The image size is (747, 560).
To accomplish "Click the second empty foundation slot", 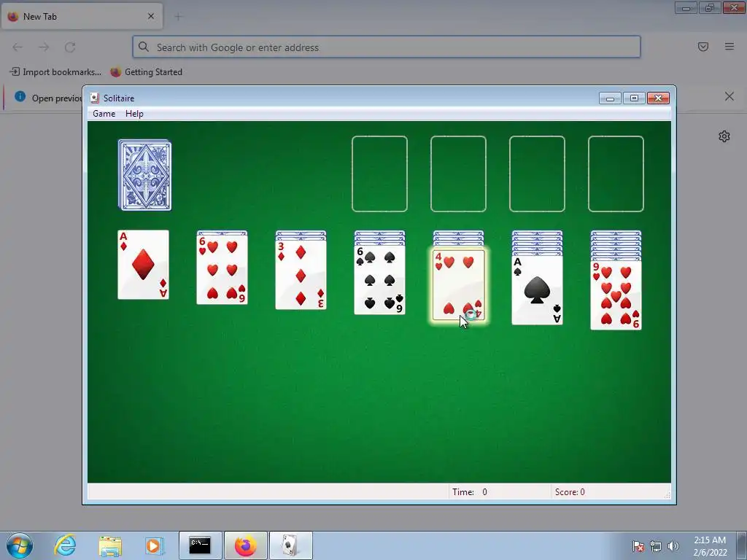I will 458,174.
